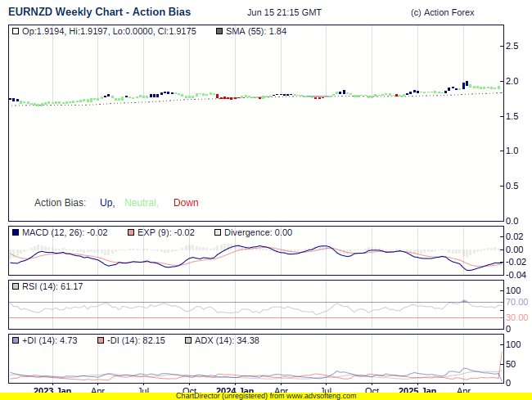This screenshot has width=532, height=400.
Task: Click the OHLC price legend swatch
Action: click(x=16, y=31)
